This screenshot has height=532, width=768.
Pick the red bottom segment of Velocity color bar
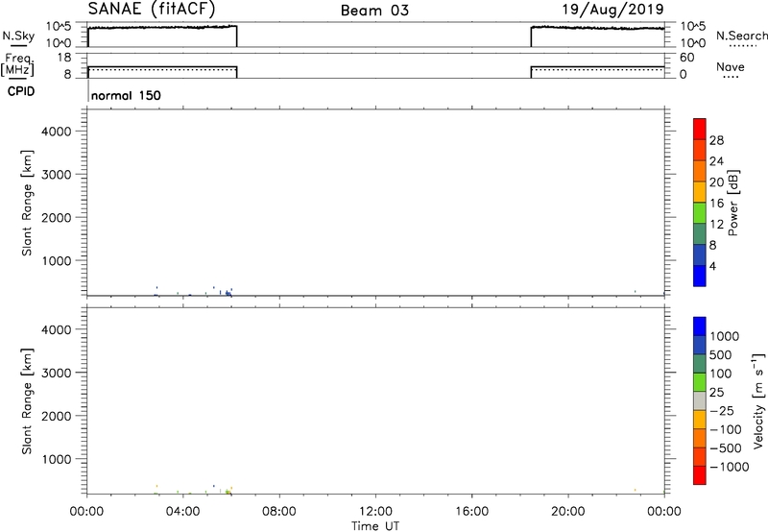(700, 475)
